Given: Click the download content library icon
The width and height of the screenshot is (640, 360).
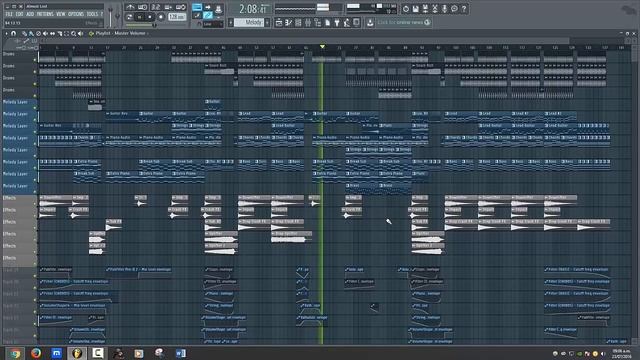Looking at the screenshot, I should [370, 23].
